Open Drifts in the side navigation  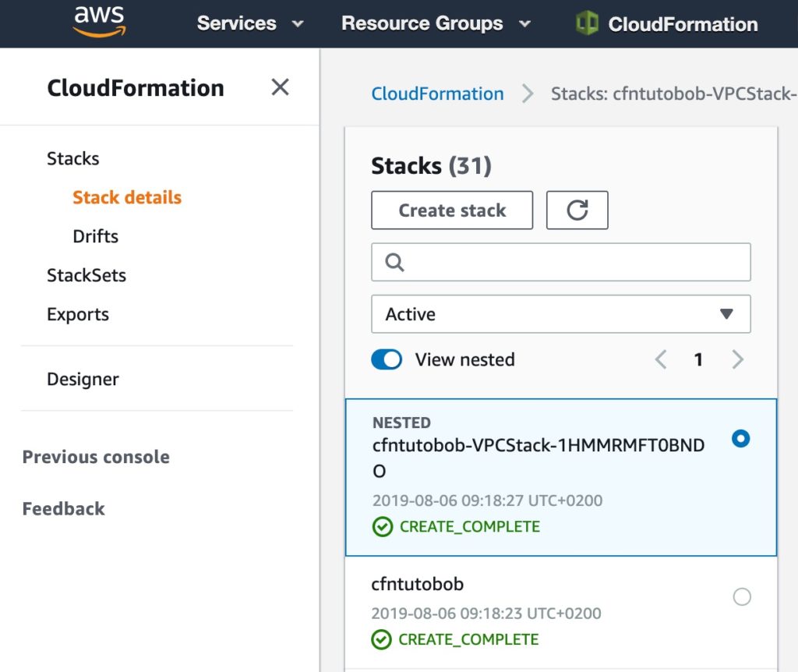(95, 236)
